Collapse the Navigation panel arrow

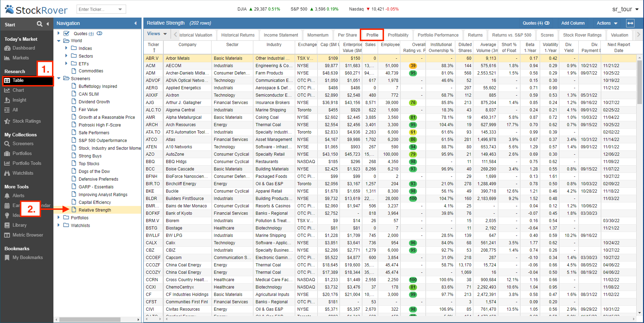point(136,23)
